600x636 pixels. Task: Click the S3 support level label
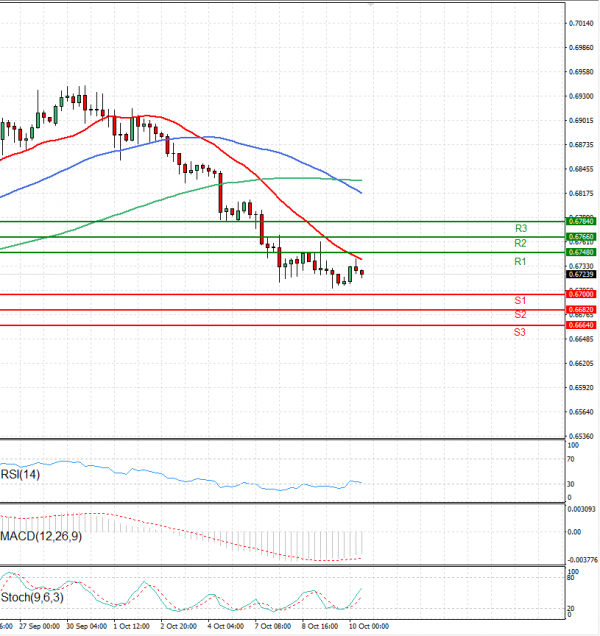(520, 331)
